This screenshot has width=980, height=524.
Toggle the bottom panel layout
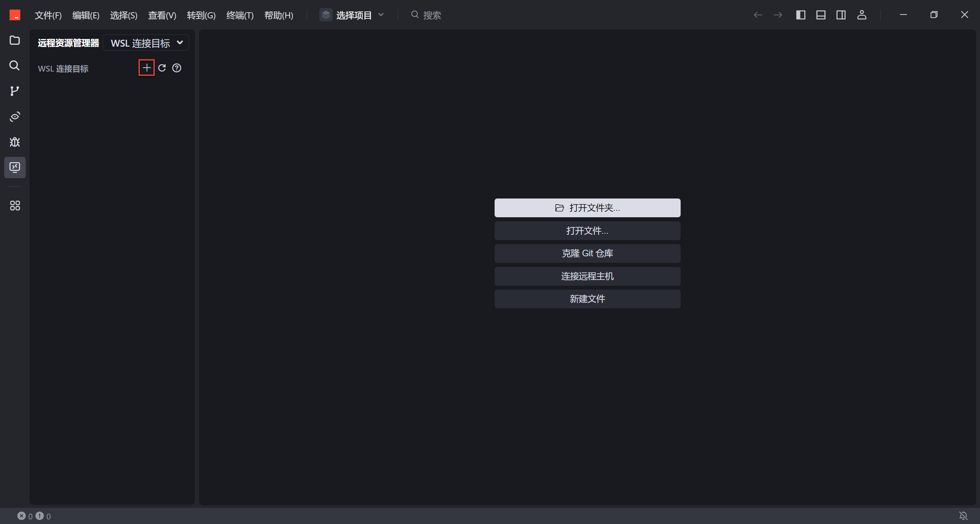point(821,15)
